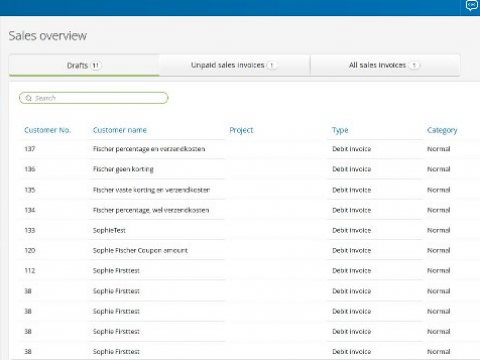
Task: Select the SophieTest draft row
Action: (247, 230)
